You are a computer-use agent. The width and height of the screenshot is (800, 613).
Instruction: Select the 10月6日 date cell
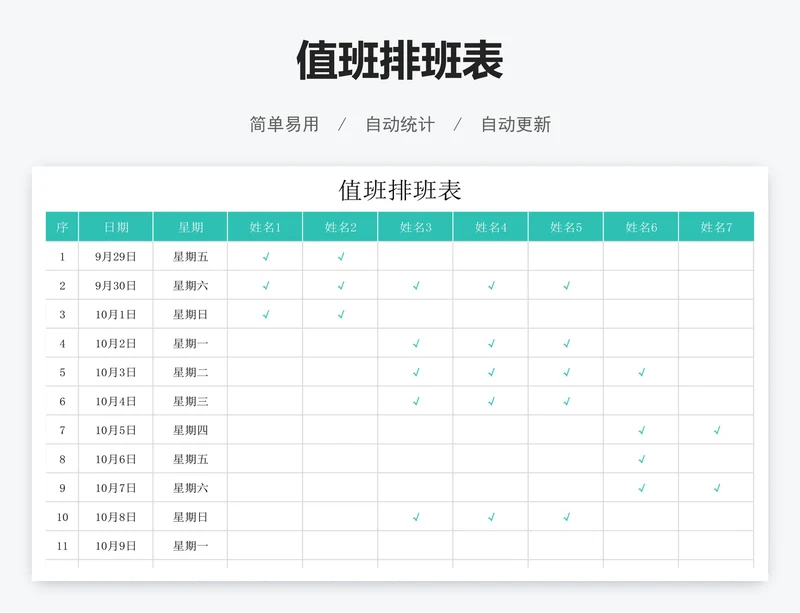pos(116,459)
